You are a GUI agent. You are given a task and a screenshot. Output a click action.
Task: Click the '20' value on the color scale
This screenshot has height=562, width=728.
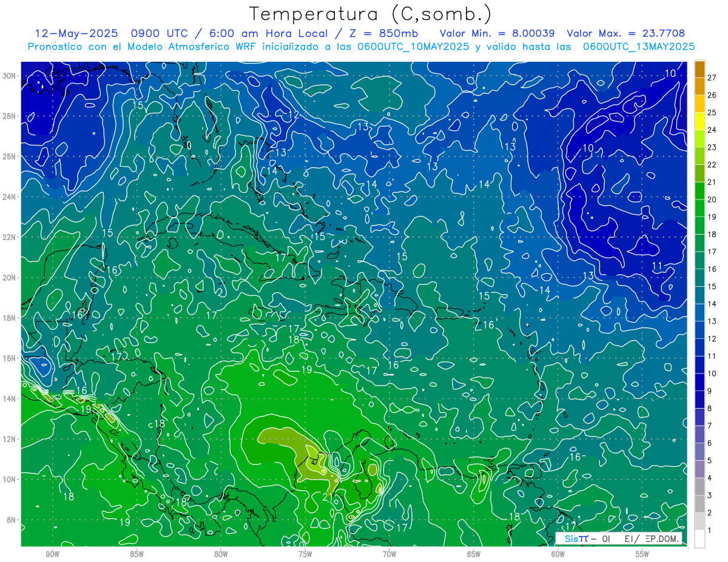coord(712,199)
